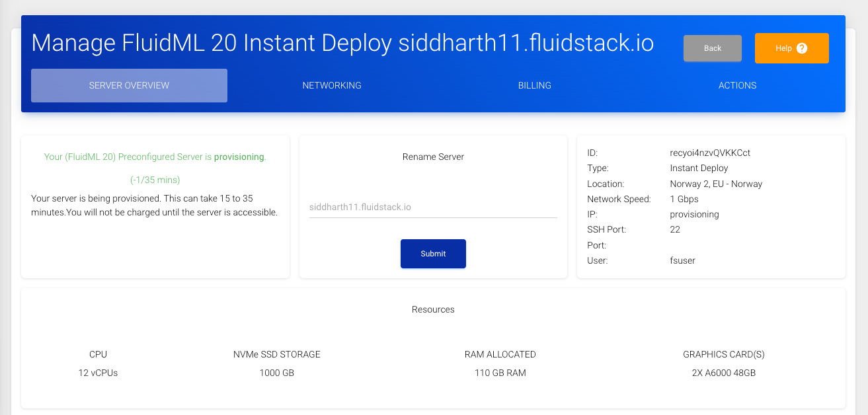The height and width of the screenshot is (415, 868).
Task: Click the 2X A6000 48GB graphics card value
Action: click(x=723, y=373)
